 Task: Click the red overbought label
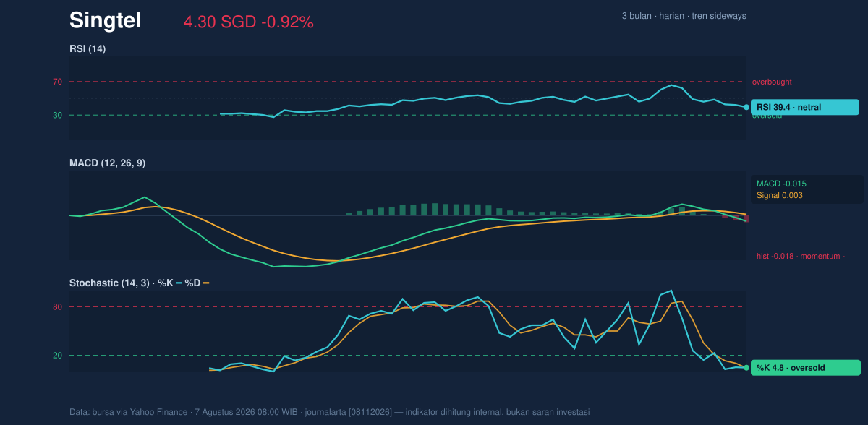tap(772, 82)
